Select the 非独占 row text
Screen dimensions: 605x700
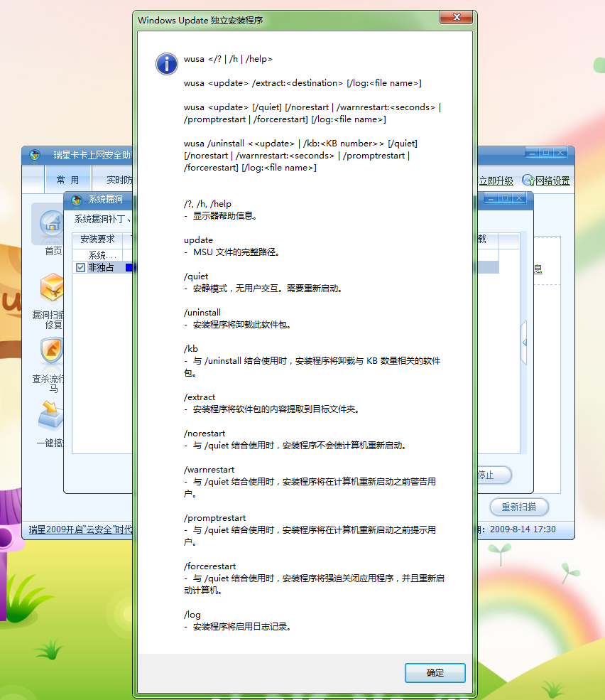point(102,267)
